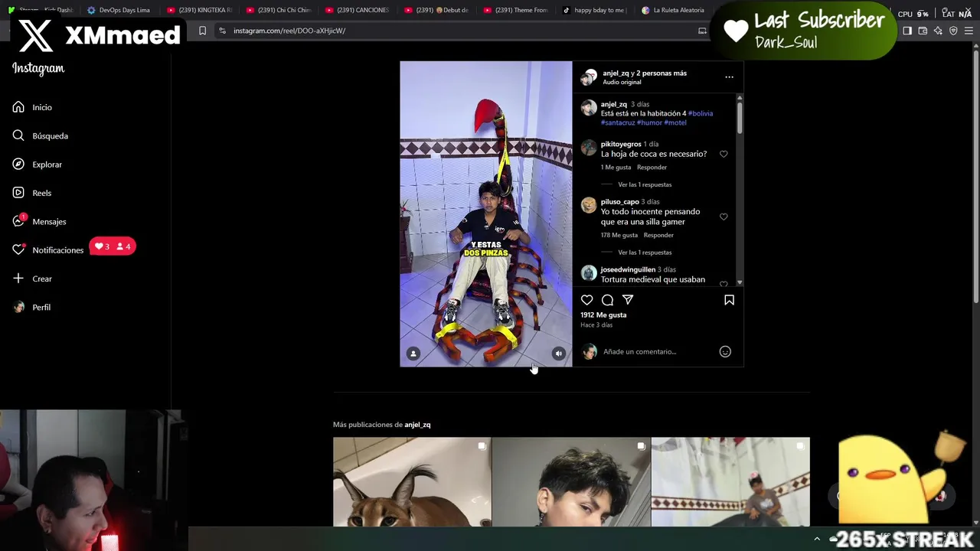Open the Instagram logo home link
This screenshot has width=980, height=551.
[x=38, y=69]
